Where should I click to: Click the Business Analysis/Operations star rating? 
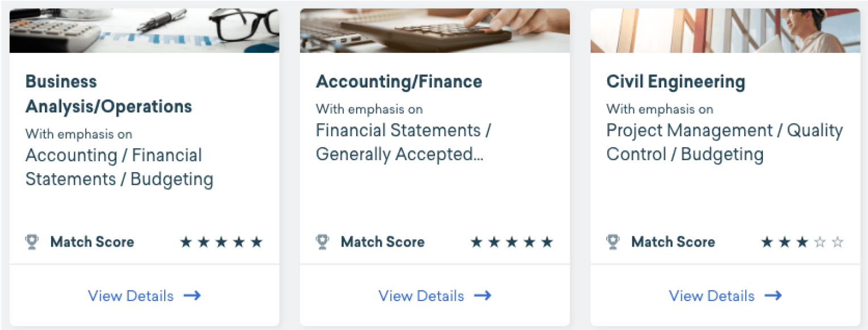[x=221, y=243]
